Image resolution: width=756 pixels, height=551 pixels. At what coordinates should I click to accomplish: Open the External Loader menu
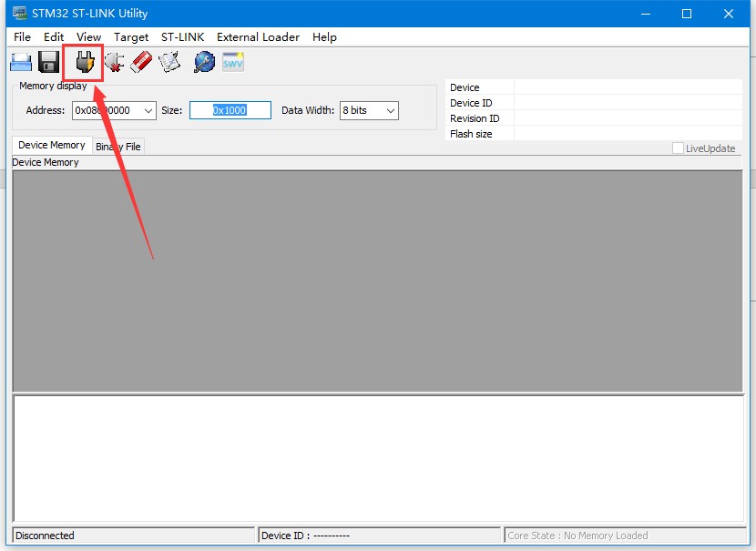tap(258, 37)
